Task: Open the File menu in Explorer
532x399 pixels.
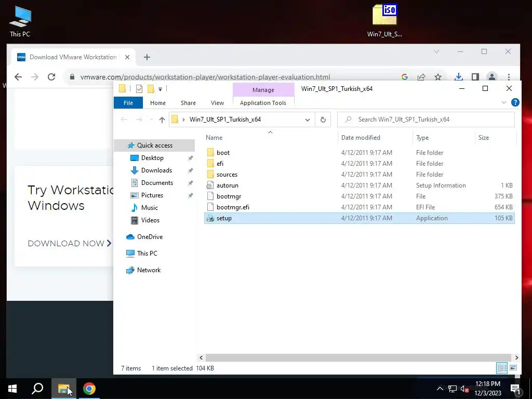Action: point(128,103)
